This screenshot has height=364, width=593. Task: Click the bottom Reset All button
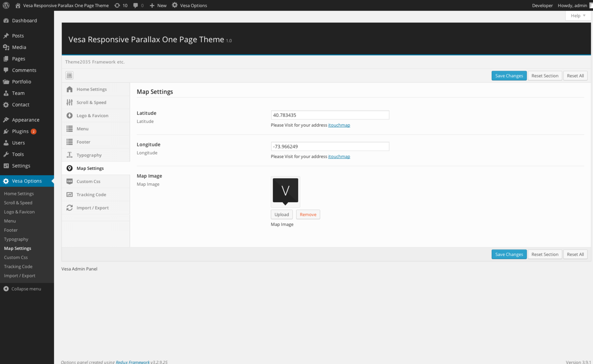tap(575, 254)
